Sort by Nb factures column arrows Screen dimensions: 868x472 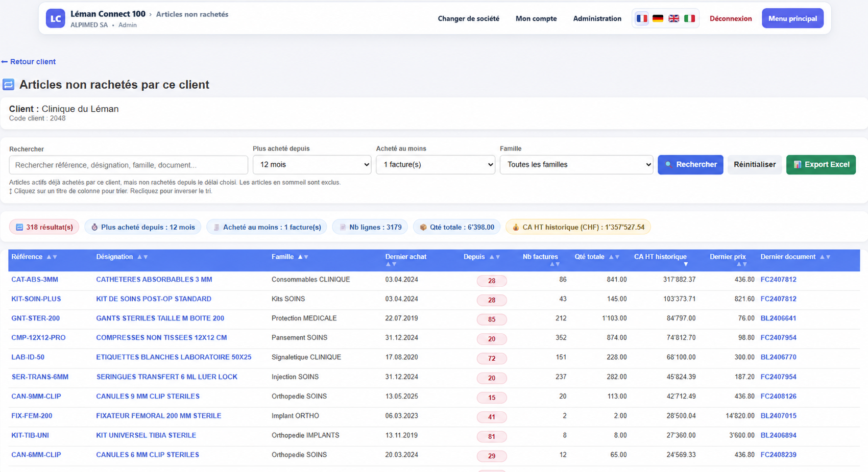click(x=554, y=264)
